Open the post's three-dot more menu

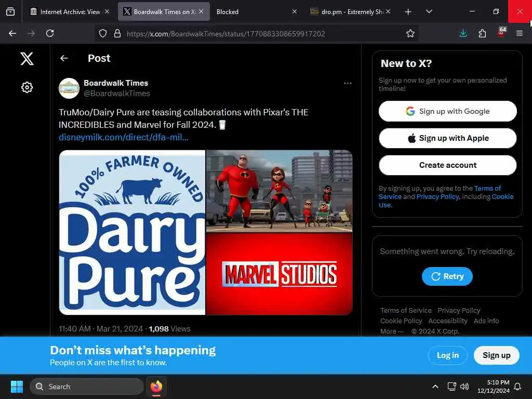(x=348, y=84)
